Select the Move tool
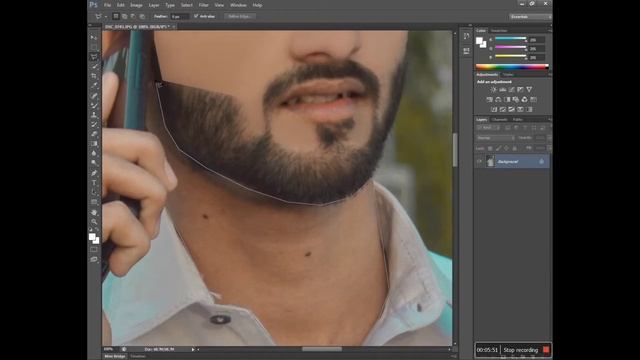 pos(94,37)
